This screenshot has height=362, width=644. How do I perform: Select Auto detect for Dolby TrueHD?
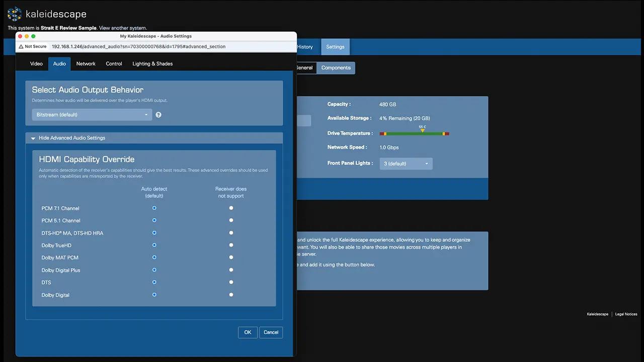coord(154,245)
